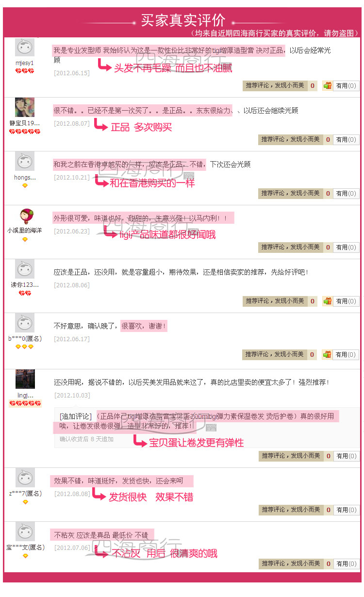Open the 小溪里的海洋 username link
This screenshot has width=364, height=597.
(25, 230)
